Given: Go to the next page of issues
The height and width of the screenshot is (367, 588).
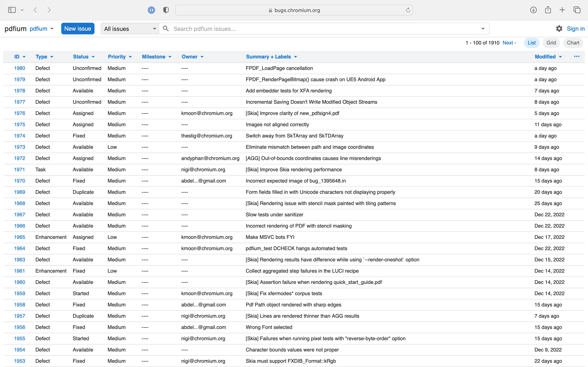Looking at the screenshot, I should [x=509, y=43].
